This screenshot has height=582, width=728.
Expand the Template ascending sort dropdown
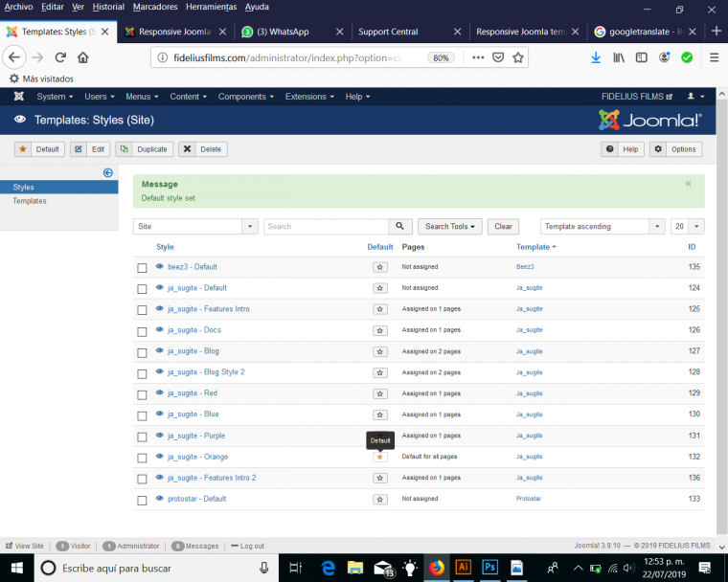pyautogui.click(x=602, y=227)
